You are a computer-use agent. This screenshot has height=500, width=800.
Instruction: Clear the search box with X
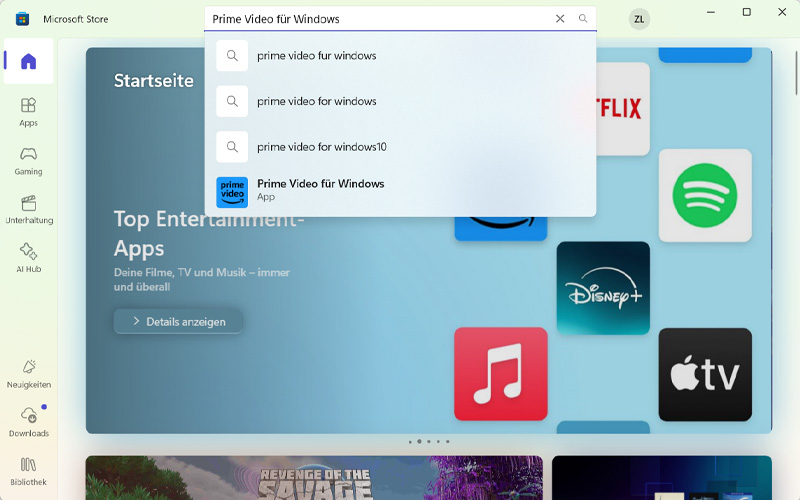coord(560,19)
